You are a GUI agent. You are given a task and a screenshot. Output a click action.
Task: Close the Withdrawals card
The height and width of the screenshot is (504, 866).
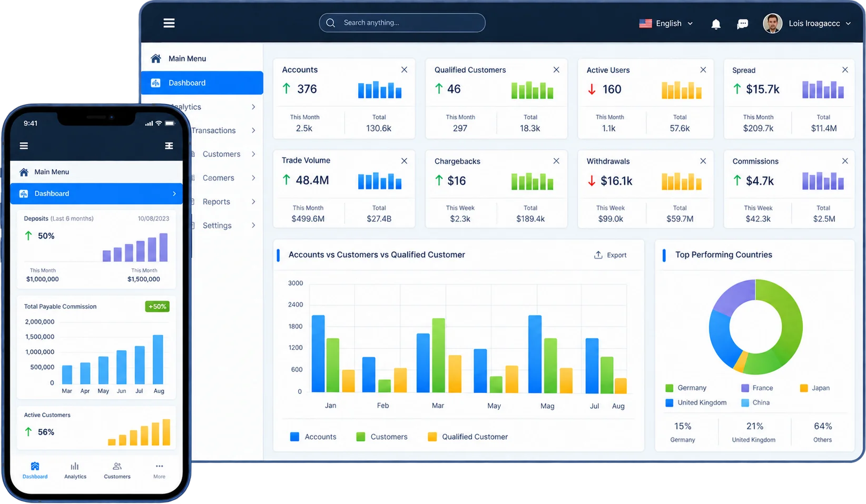pos(703,161)
